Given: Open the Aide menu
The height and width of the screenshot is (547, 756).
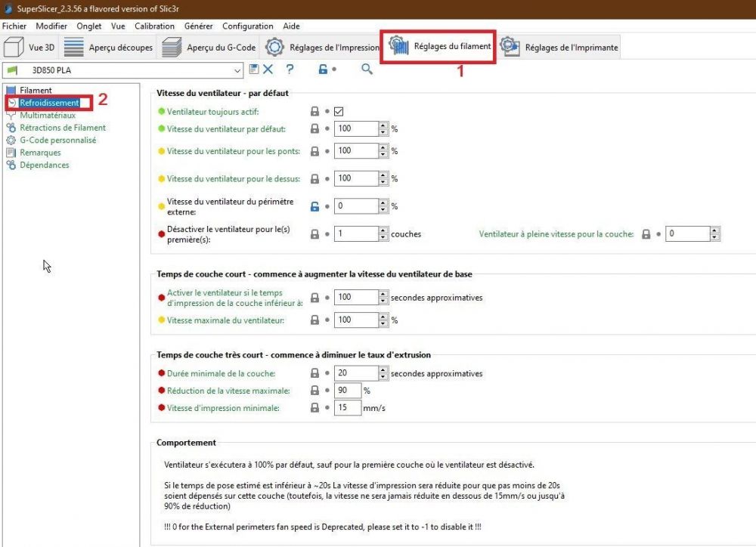Looking at the screenshot, I should [x=291, y=26].
